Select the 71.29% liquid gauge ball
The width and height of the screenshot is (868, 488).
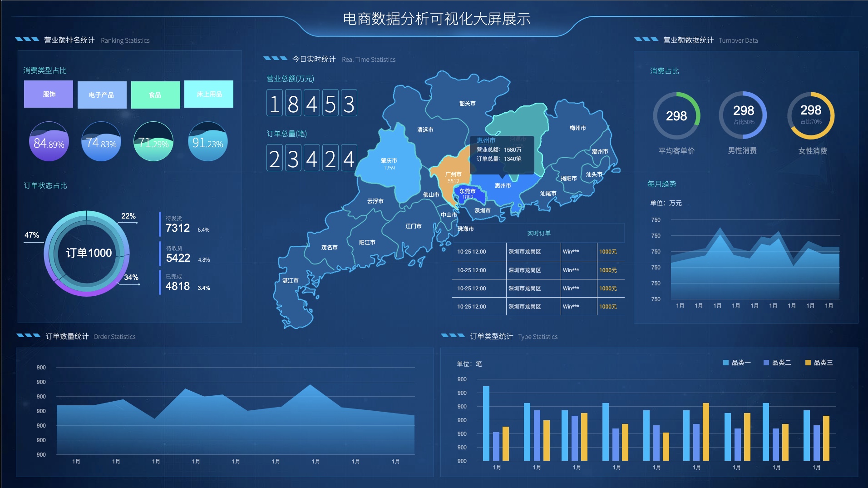coord(153,141)
